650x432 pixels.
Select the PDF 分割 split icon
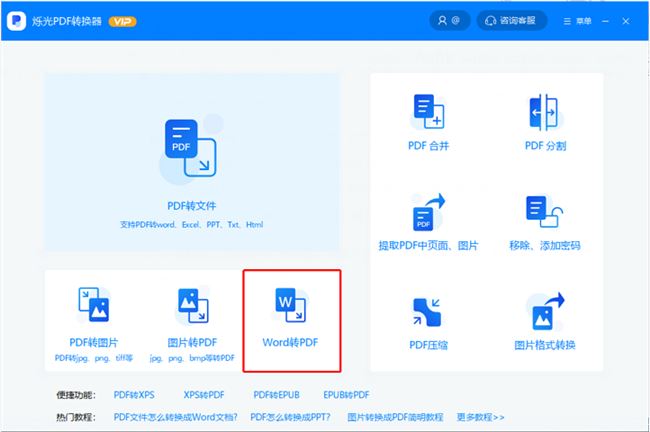(x=545, y=112)
